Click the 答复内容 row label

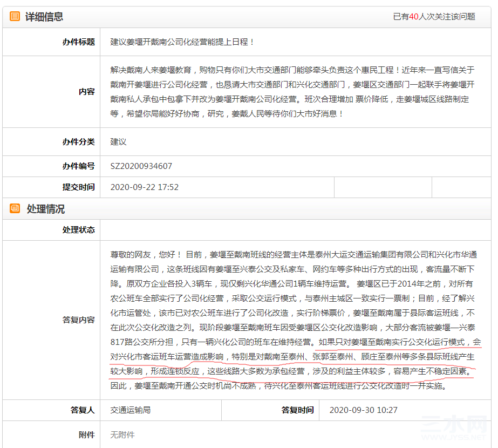(78, 320)
